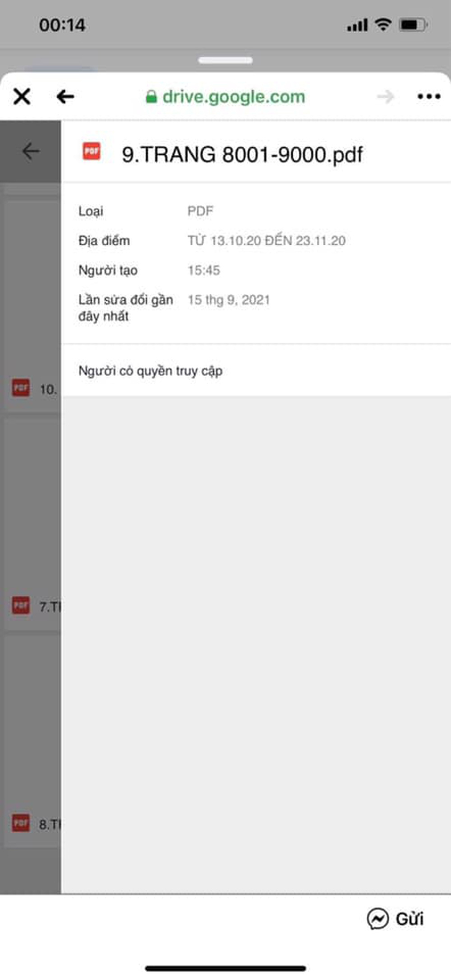Tap the browser back arrow button

pyautogui.click(x=65, y=97)
